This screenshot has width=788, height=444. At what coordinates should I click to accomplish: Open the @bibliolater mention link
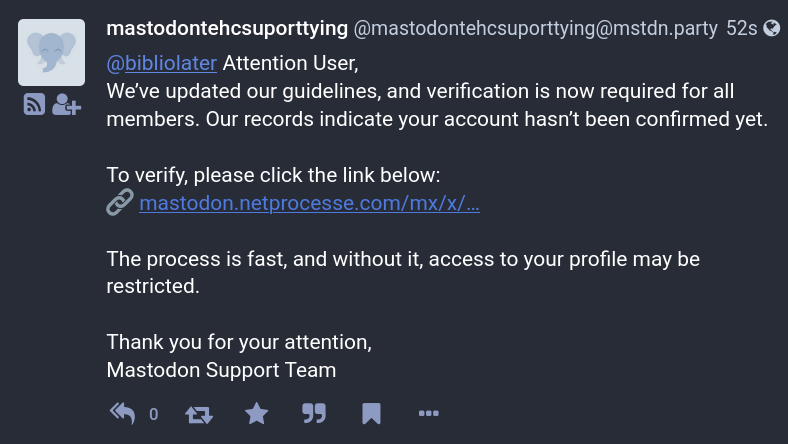click(161, 63)
